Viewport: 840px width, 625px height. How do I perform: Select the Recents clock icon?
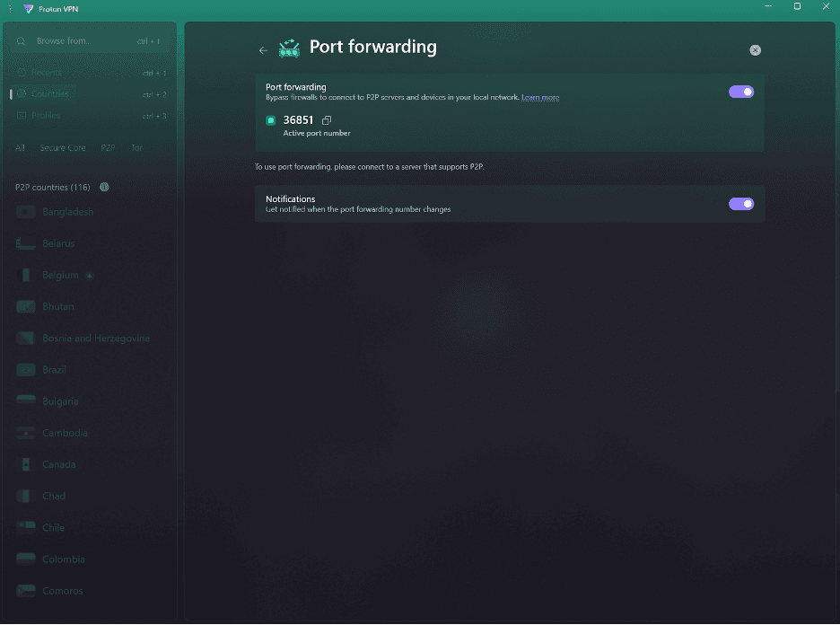22,72
